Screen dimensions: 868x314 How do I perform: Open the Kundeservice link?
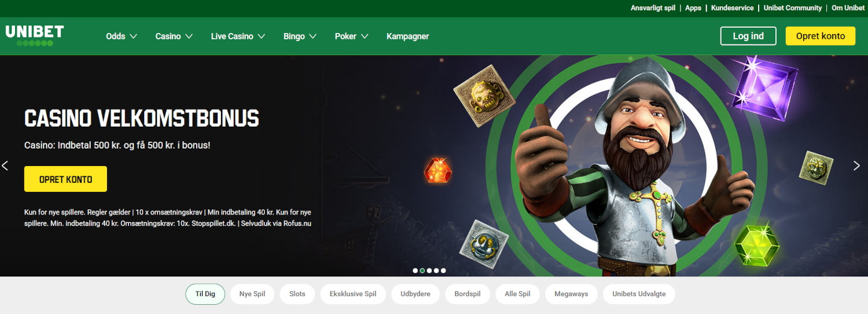pos(733,8)
